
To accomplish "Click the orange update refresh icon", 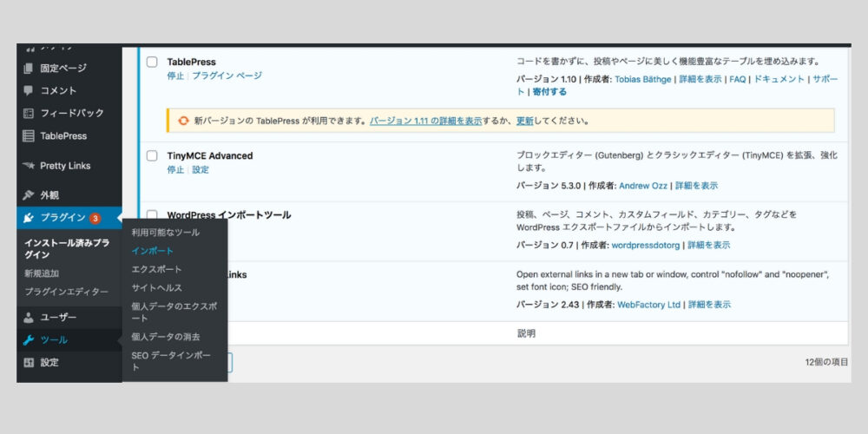I will click(183, 121).
